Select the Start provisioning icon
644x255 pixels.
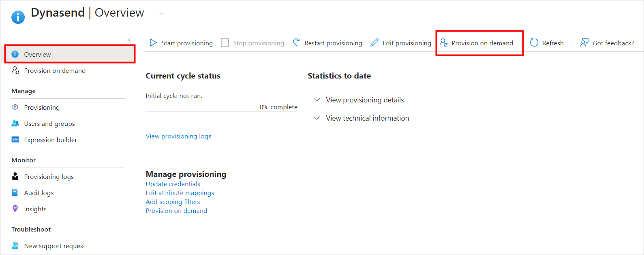[153, 42]
